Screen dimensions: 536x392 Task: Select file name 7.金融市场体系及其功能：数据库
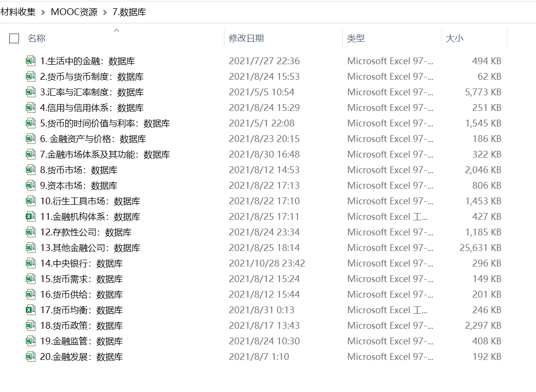(105, 154)
